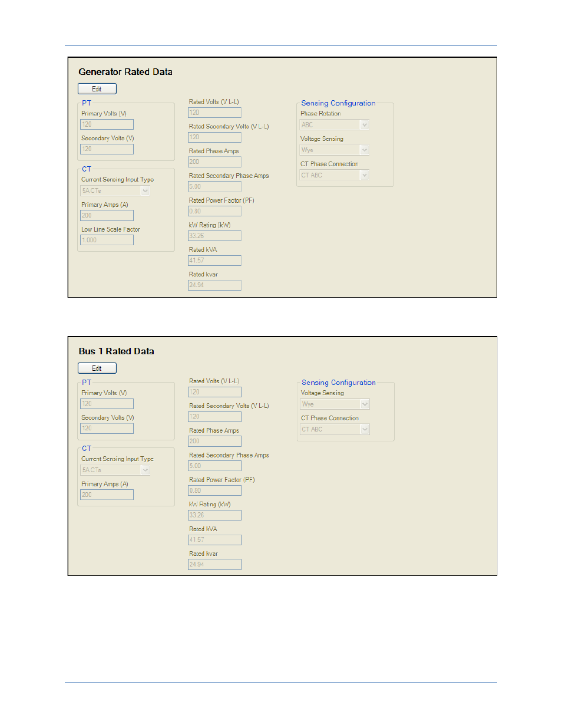
Task: Click Bus 1 Rated Secondary Phase Amps field
Action: click(x=214, y=466)
